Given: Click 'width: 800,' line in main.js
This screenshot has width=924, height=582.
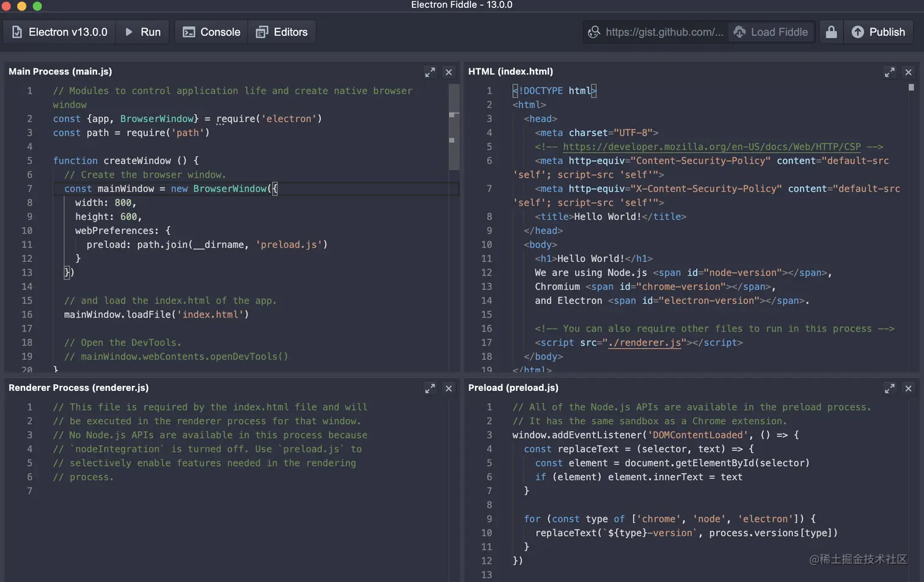Looking at the screenshot, I should point(106,203).
